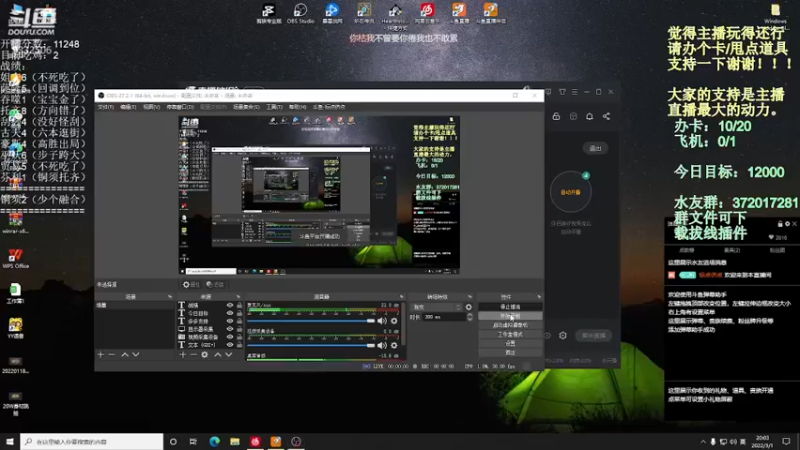This screenshot has width=800, height=450.
Task: Select the scene item in scenes list
Action: pos(135,305)
